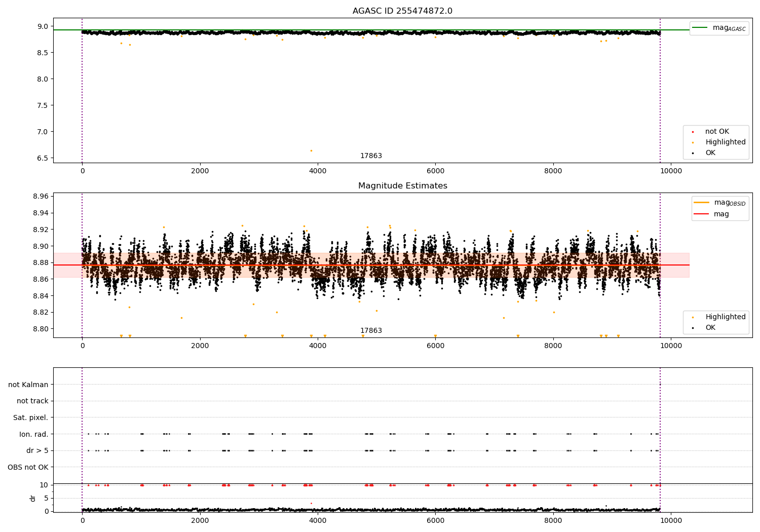Click the title "AGASC ID 255474872.0"
This screenshot has height=532, width=760.
tap(402, 11)
